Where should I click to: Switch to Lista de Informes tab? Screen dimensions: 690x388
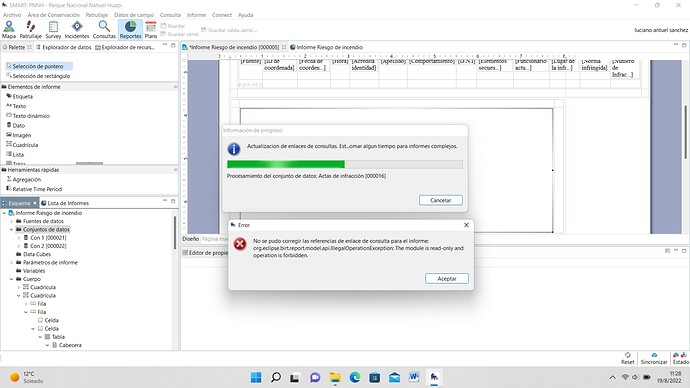point(65,203)
